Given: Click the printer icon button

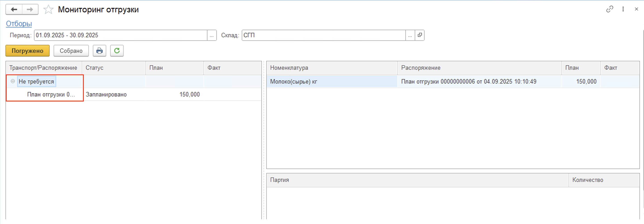Looking at the screenshot, I should point(99,51).
